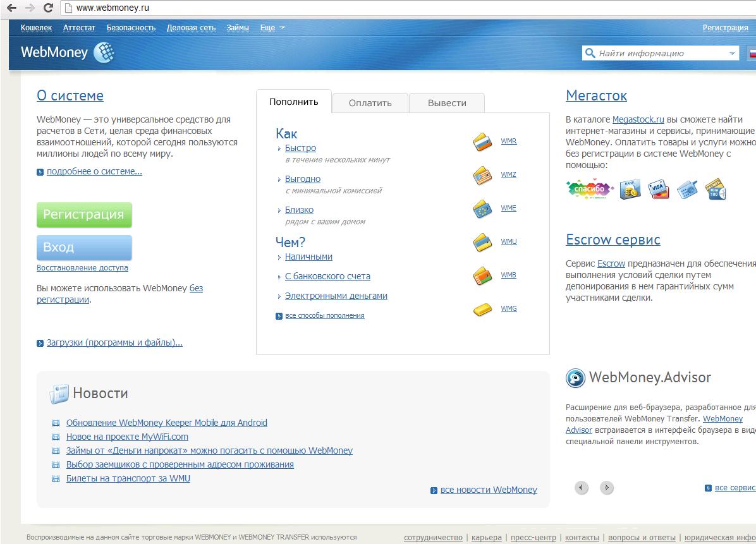The width and height of the screenshot is (756, 544).
Task: Click the previous service arrow button
Action: pos(582,488)
